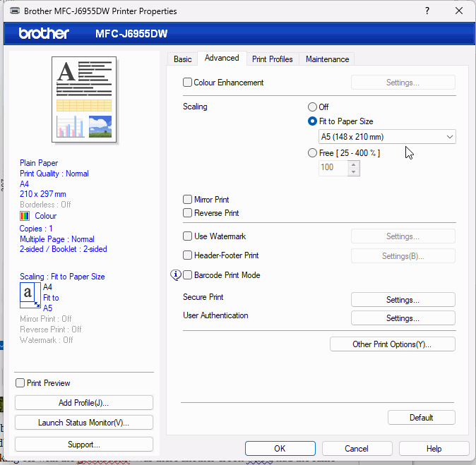The image size is (476, 465).
Task: Open Secure Print Settings button
Action: click(403, 300)
